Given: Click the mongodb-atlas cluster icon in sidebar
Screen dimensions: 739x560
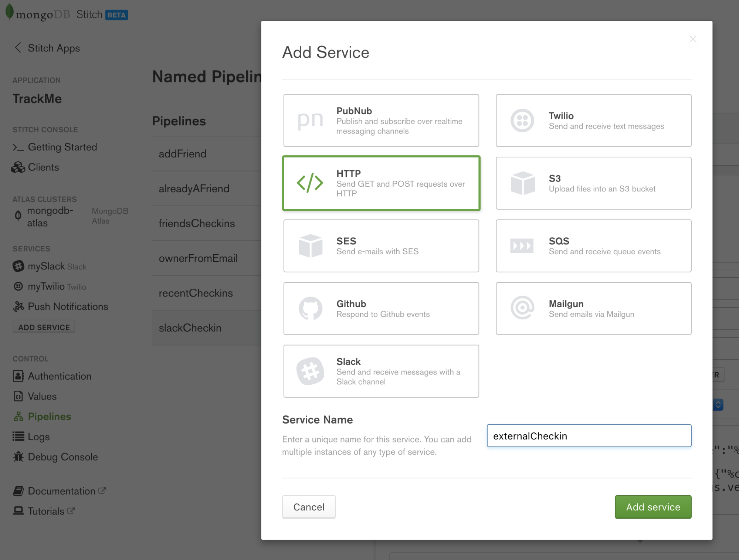Looking at the screenshot, I should [18, 217].
